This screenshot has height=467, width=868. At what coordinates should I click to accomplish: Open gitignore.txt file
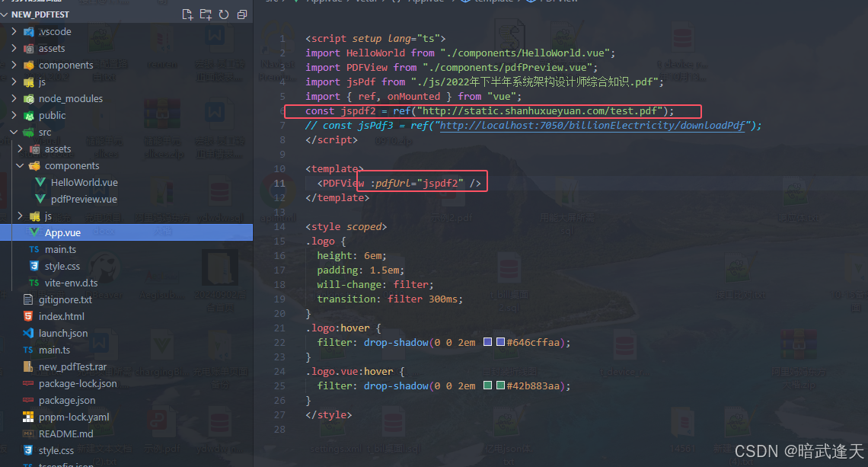point(65,299)
